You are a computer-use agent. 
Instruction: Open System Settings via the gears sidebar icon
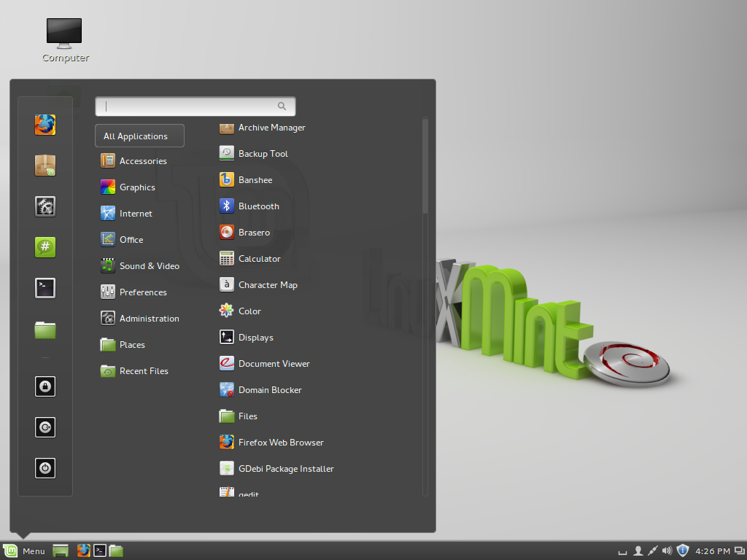click(45, 206)
